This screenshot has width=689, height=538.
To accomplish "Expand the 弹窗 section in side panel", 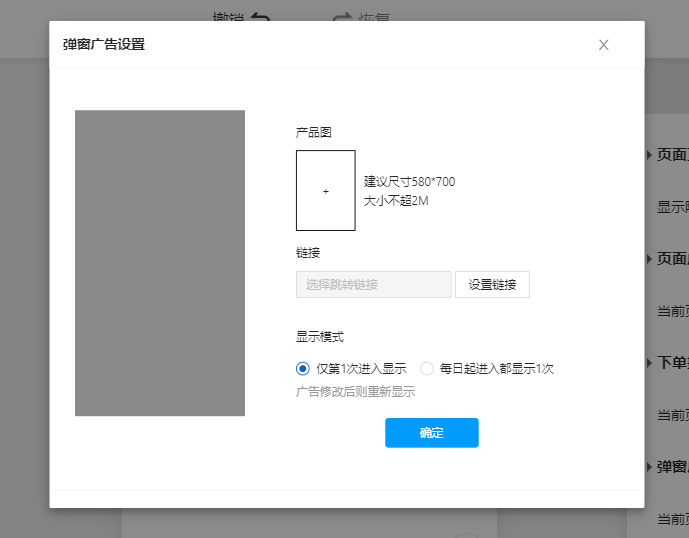I will (650, 467).
